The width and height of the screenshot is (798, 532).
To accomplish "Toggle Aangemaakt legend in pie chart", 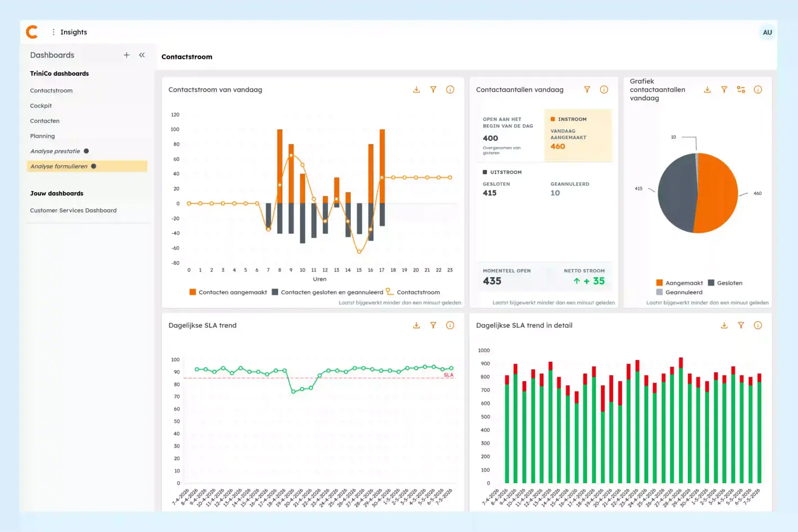I will 679,283.
